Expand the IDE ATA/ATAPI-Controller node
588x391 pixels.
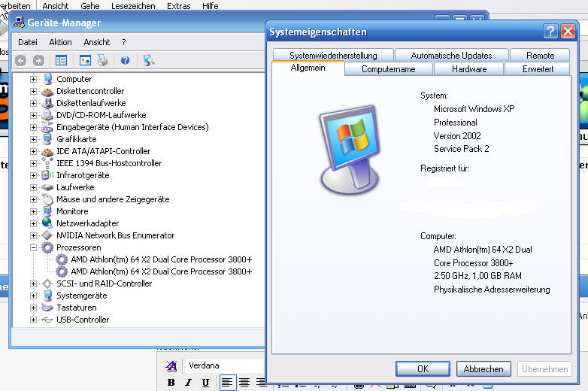33,151
